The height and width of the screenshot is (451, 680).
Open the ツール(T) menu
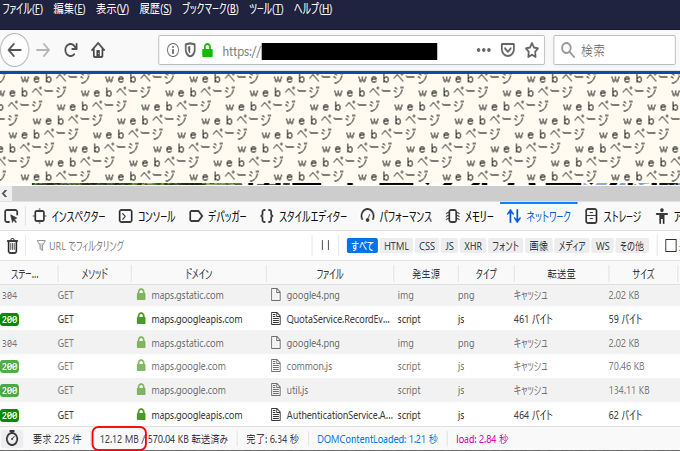[x=266, y=9]
